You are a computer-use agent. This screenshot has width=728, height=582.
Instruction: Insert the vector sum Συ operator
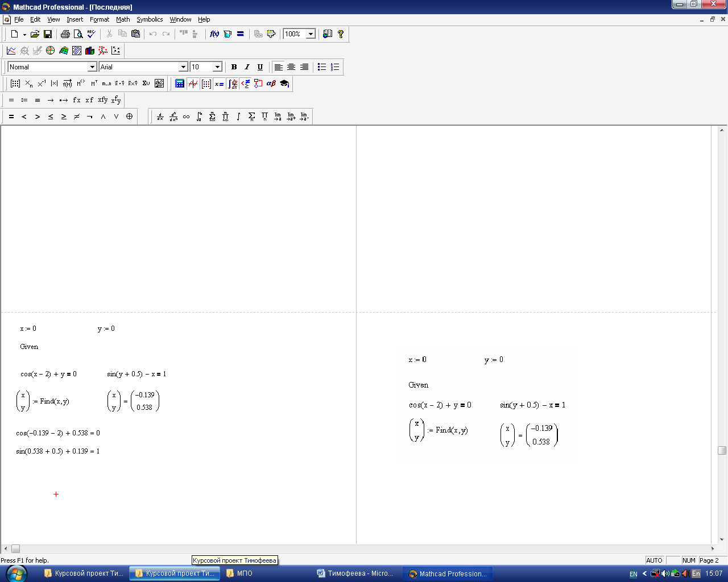click(x=146, y=84)
